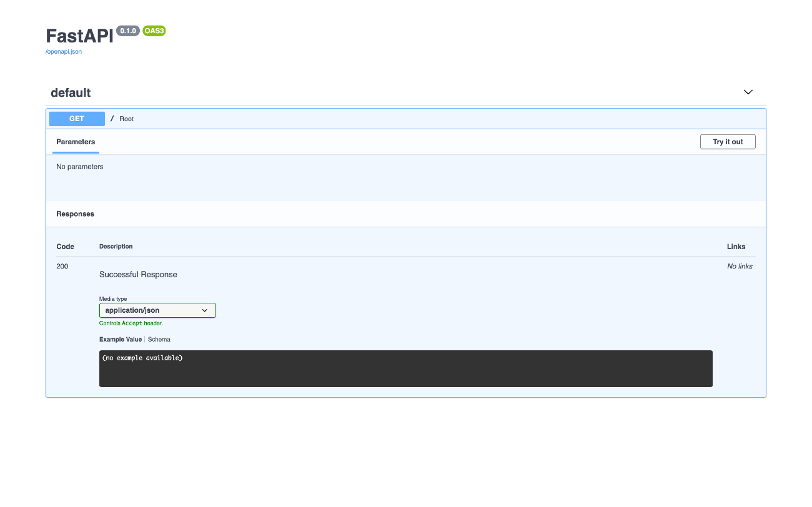This screenshot has height=507, width=812.
Task: Click the blue GET method badge
Action: tap(77, 119)
